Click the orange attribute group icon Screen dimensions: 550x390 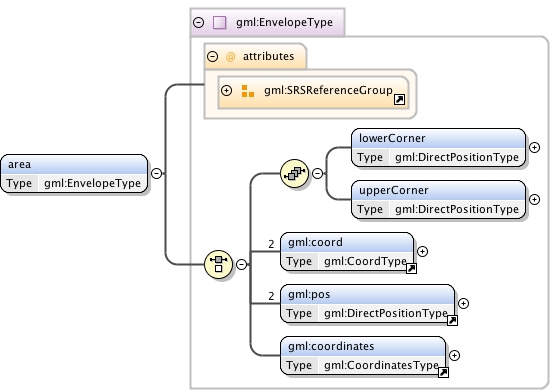tap(248, 91)
